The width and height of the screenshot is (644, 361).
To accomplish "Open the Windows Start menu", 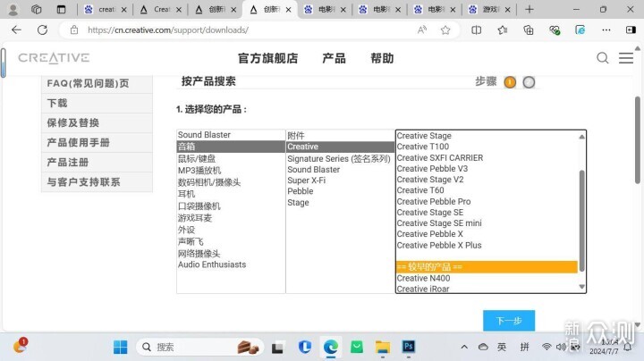I will [121, 347].
